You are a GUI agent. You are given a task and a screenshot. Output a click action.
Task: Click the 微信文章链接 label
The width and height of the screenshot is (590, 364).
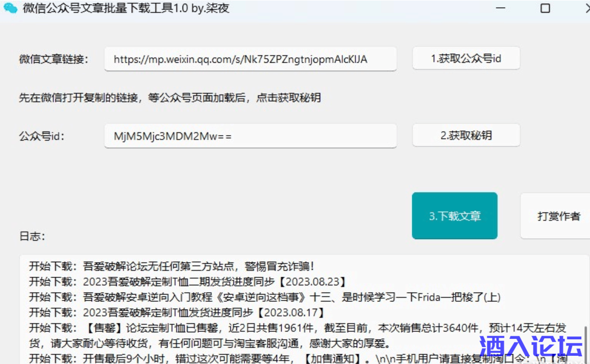point(53,60)
